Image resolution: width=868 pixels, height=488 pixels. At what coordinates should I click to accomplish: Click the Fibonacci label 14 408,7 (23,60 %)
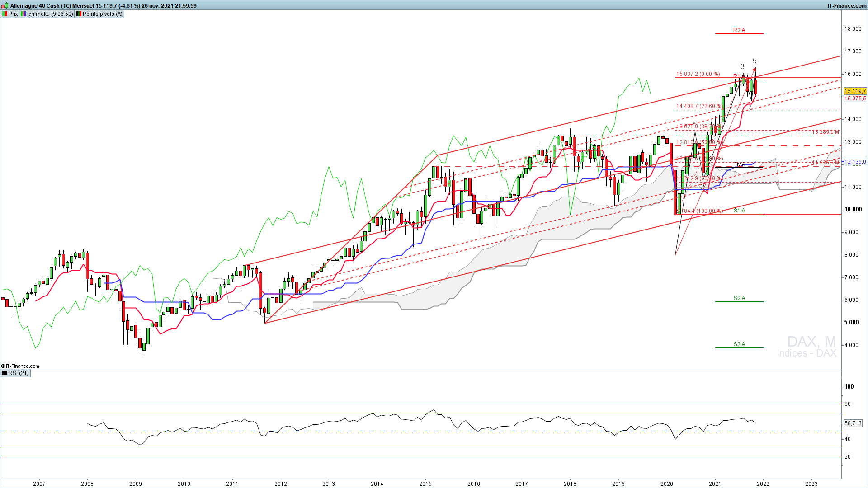click(x=699, y=106)
